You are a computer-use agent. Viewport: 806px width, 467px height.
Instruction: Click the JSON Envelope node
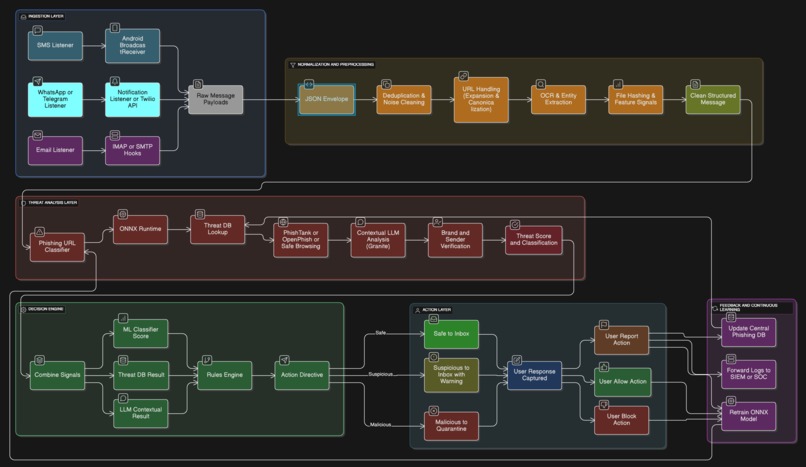click(326, 99)
